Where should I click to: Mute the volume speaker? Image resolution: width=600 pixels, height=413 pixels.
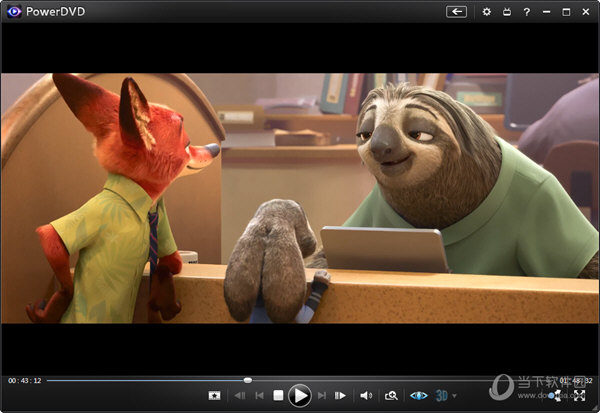click(366, 395)
